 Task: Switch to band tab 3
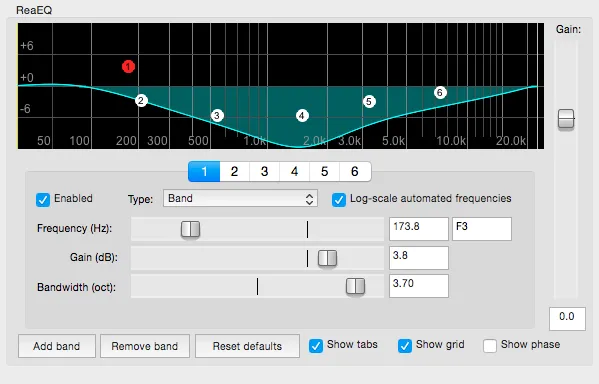(264, 172)
